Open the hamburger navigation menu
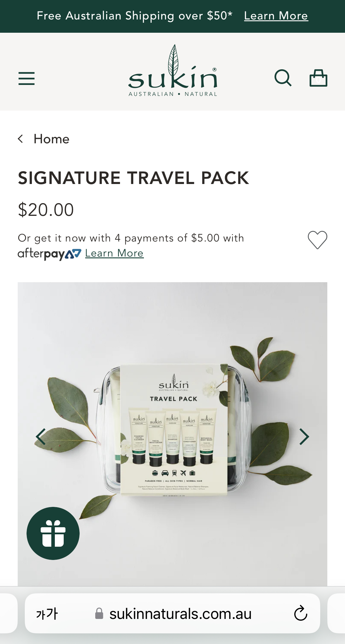 coord(27,78)
